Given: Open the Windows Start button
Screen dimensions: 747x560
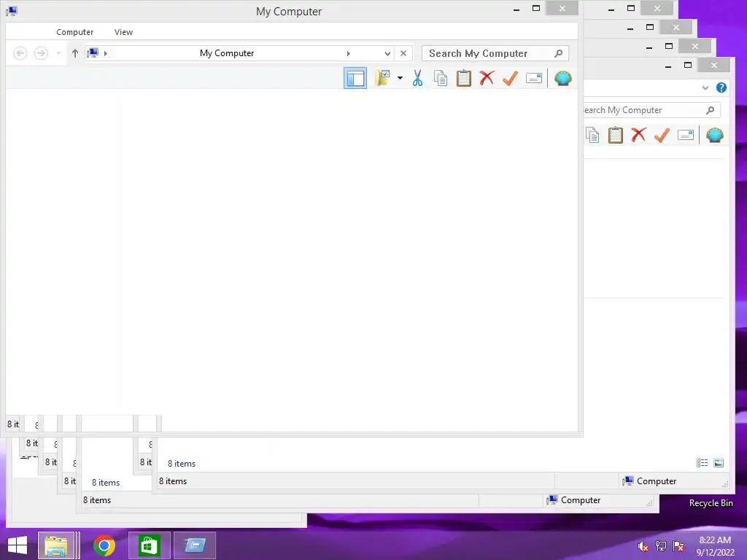Looking at the screenshot, I should [18, 545].
